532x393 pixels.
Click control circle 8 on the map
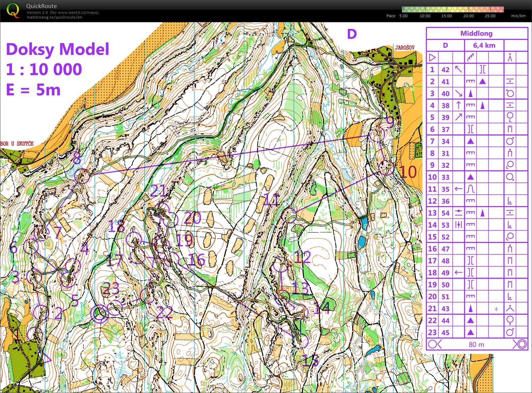pos(82,176)
